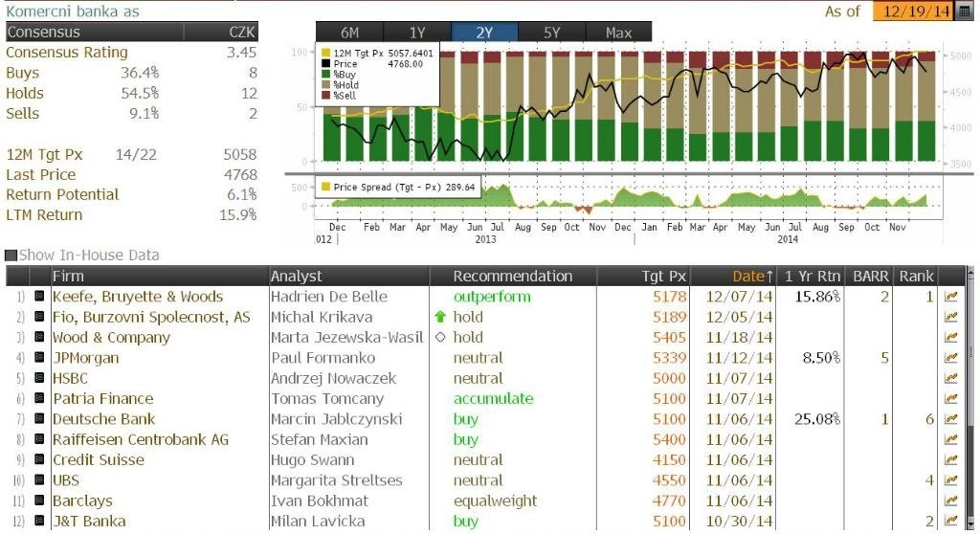Open Deutsche Bank firm link
The height and width of the screenshot is (534, 980).
tap(103, 419)
